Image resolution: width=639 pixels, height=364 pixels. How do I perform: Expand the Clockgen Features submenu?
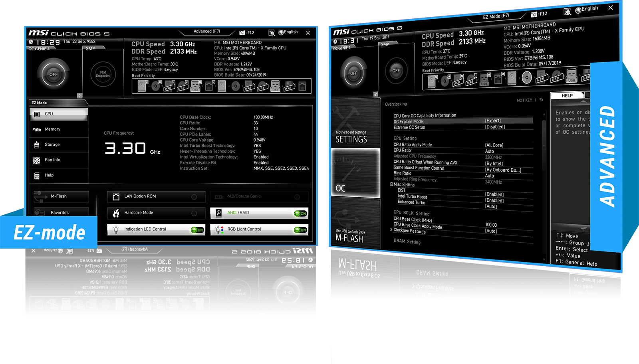pyautogui.click(x=391, y=229)
